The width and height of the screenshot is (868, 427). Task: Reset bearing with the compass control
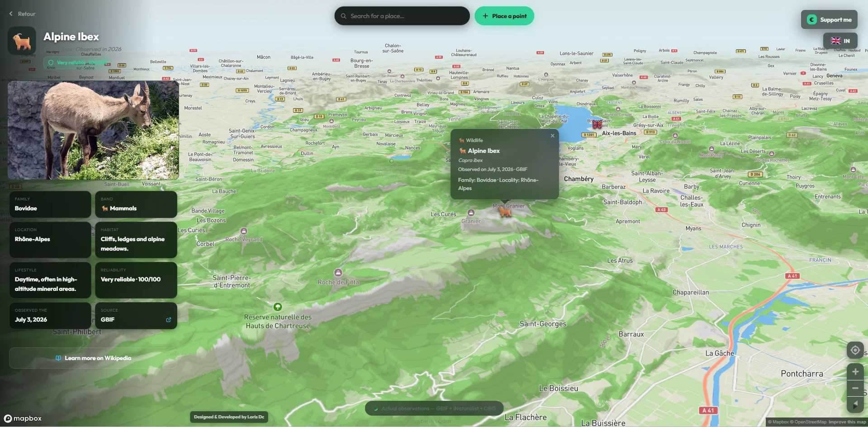click(855, 405)
